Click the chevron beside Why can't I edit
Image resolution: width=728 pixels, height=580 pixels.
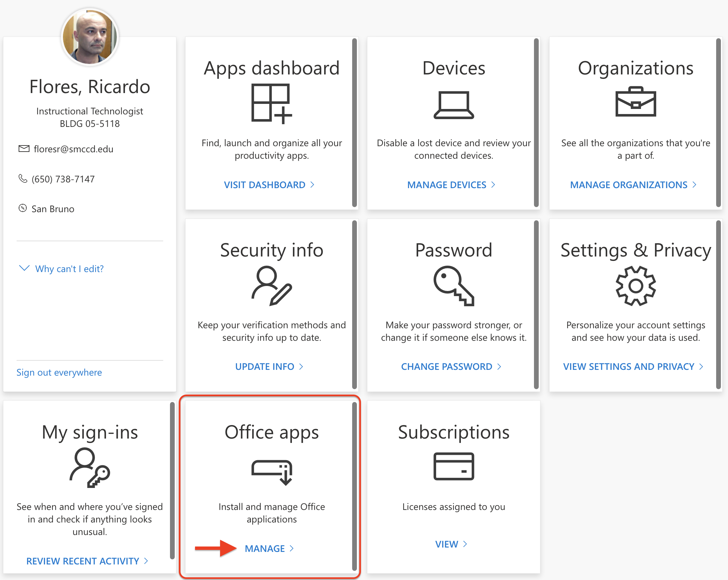[24, 268]
